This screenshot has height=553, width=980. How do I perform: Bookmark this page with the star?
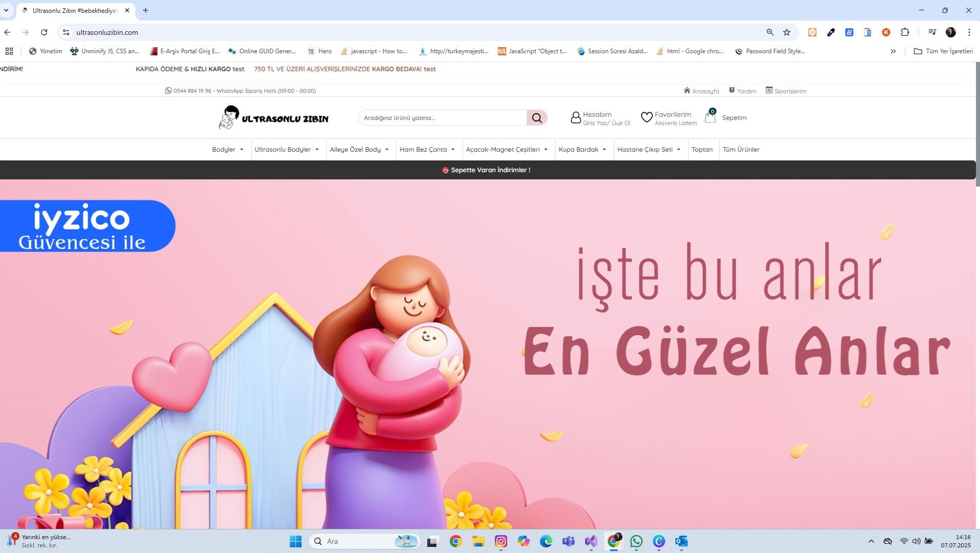tap(787, 32)
